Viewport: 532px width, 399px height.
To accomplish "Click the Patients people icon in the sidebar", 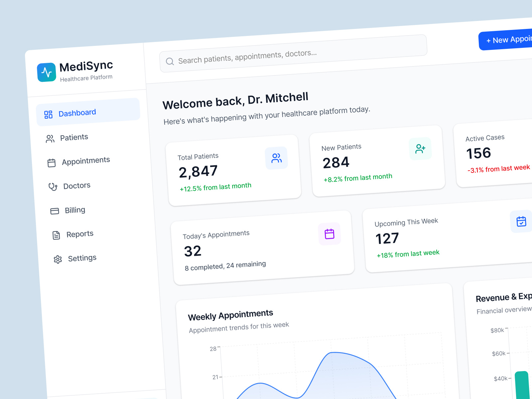I will pos(51,139).
